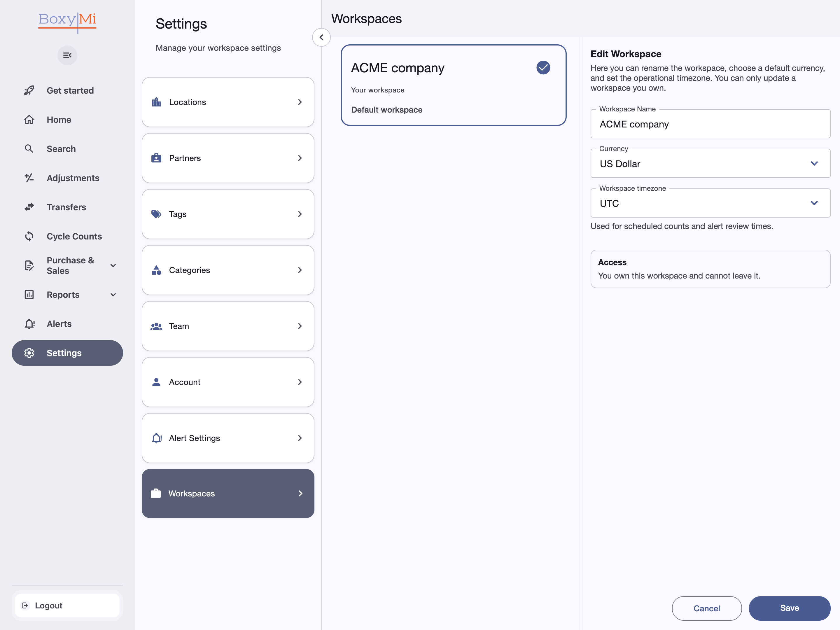Open the Workspace timezone dropdown showing UTC
Viewport: 840px width, 630px height.
[x=710, y=203]
